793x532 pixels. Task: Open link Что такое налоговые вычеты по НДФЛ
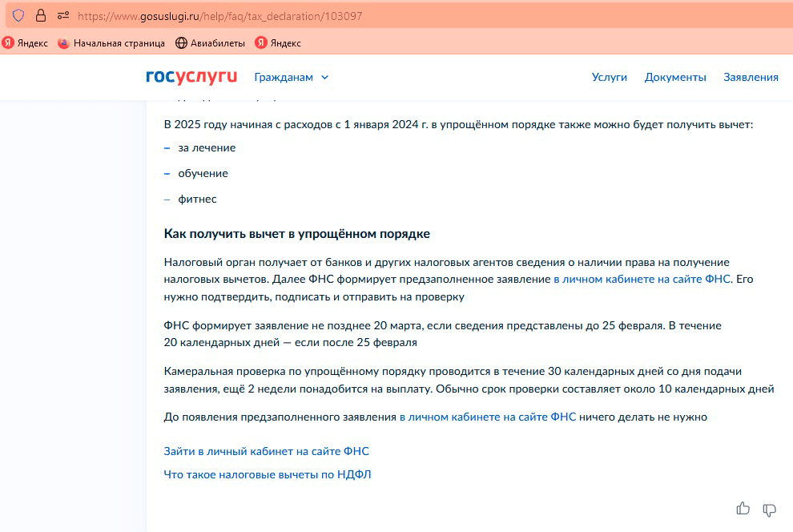pyautogui.click(x=268, y=474)
